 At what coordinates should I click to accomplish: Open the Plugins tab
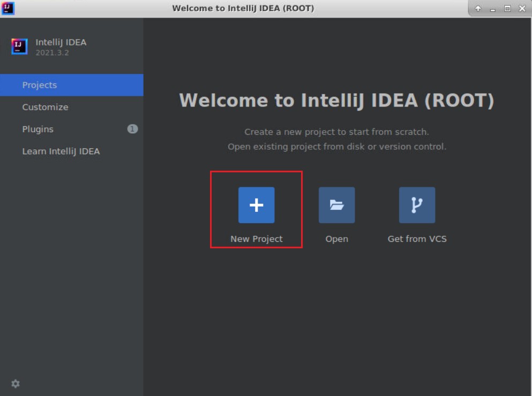coord(38,129)
